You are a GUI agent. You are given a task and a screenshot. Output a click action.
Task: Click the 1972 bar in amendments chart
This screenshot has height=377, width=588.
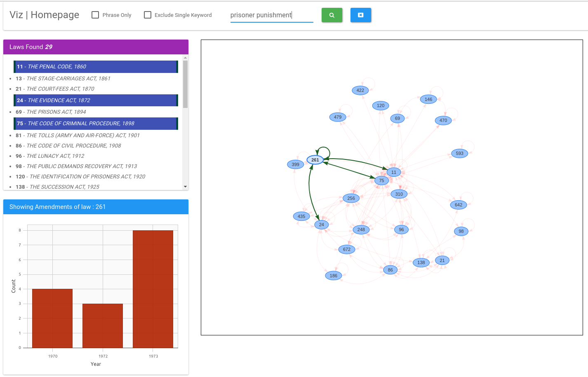(x=103, y=326)
